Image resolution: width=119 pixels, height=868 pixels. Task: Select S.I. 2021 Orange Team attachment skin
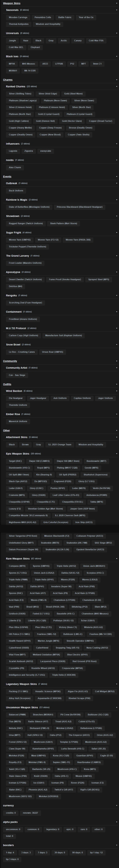[60, 444]
